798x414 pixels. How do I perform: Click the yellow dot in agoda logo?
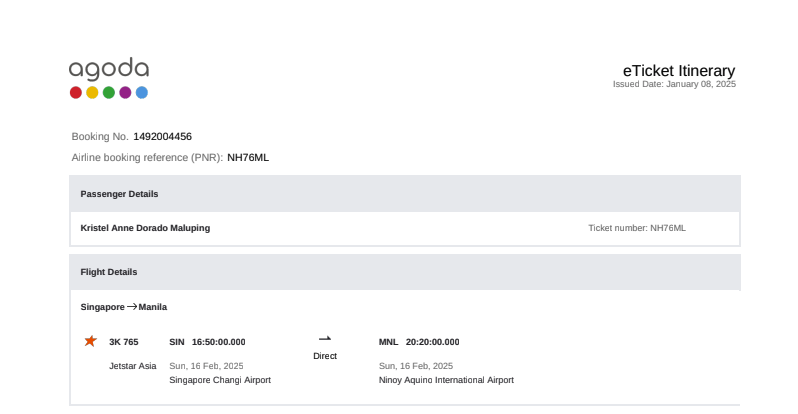pos(92,93)
